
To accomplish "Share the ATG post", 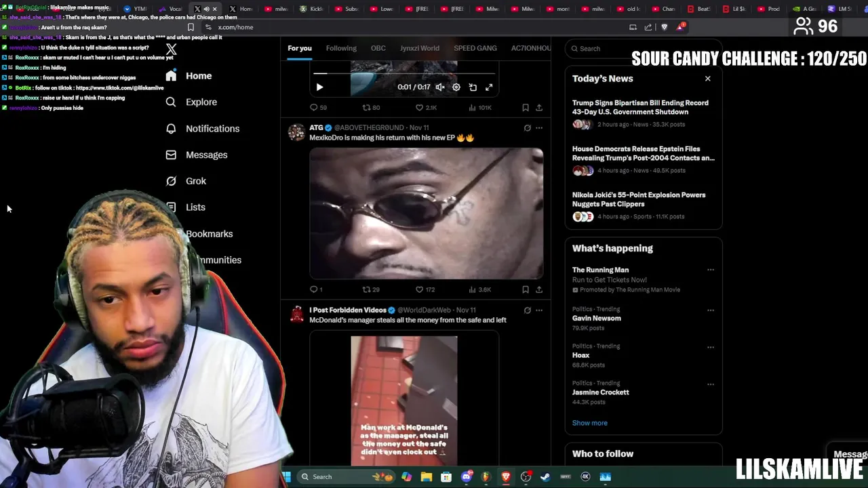I will pos(539,289).
